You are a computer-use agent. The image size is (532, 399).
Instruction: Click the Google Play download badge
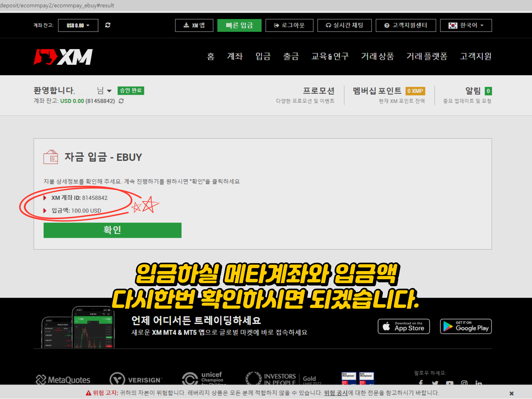tap(465, 326)
